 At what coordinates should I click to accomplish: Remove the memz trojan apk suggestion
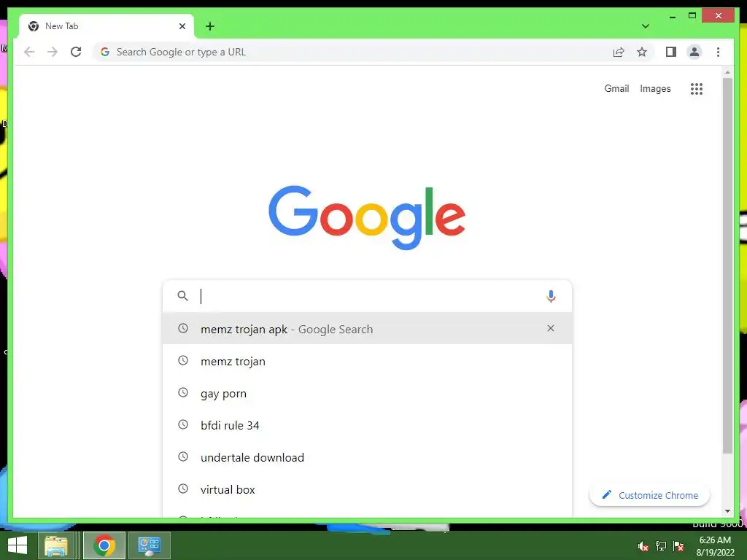(x=551, y=328)
